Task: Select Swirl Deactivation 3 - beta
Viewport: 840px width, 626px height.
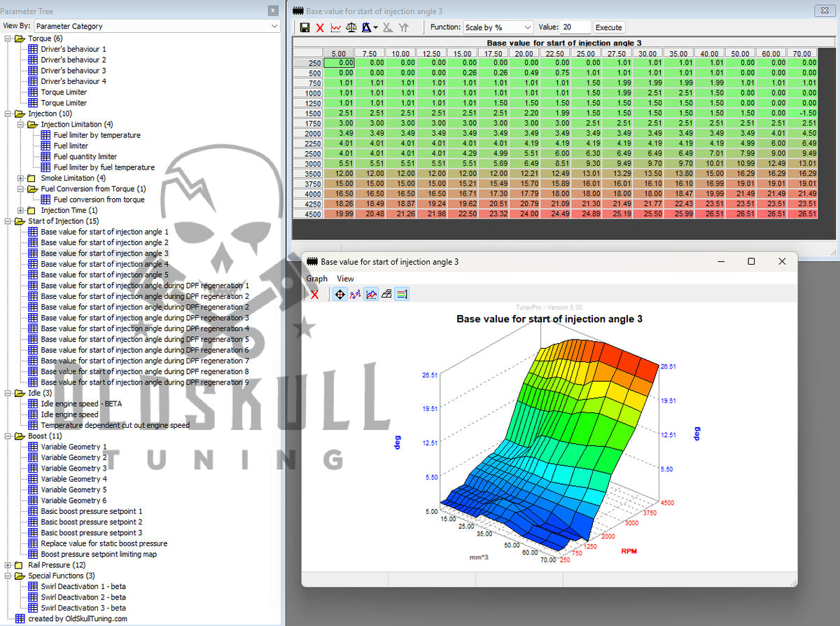Action: coord(83,608)
